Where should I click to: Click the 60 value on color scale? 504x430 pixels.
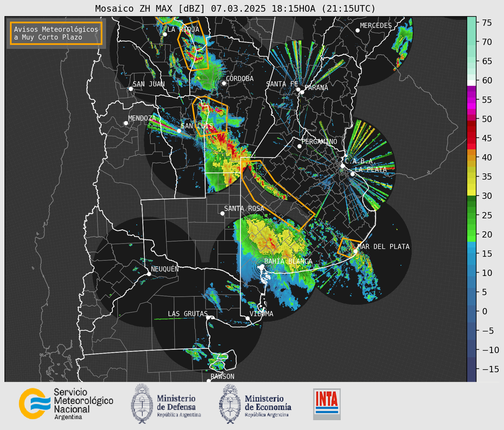[x=487, y=80]
